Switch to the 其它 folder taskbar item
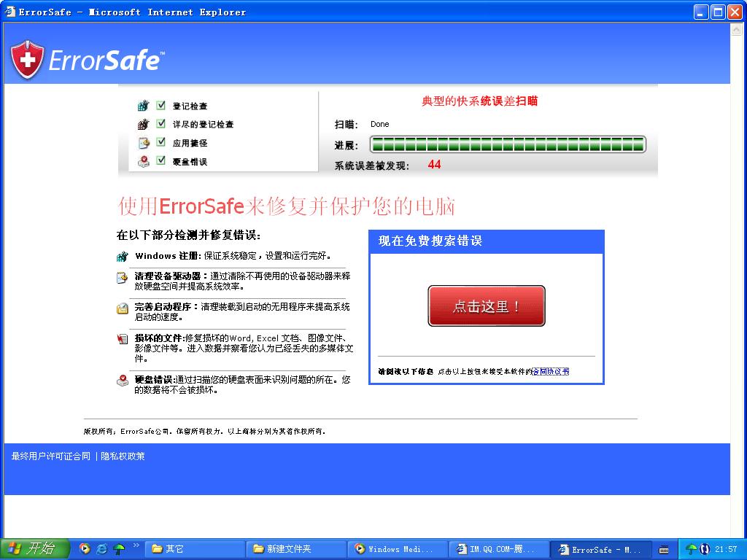Image resolution: width=747 pixels, height=560 pixels. click(x=193, y=549)
